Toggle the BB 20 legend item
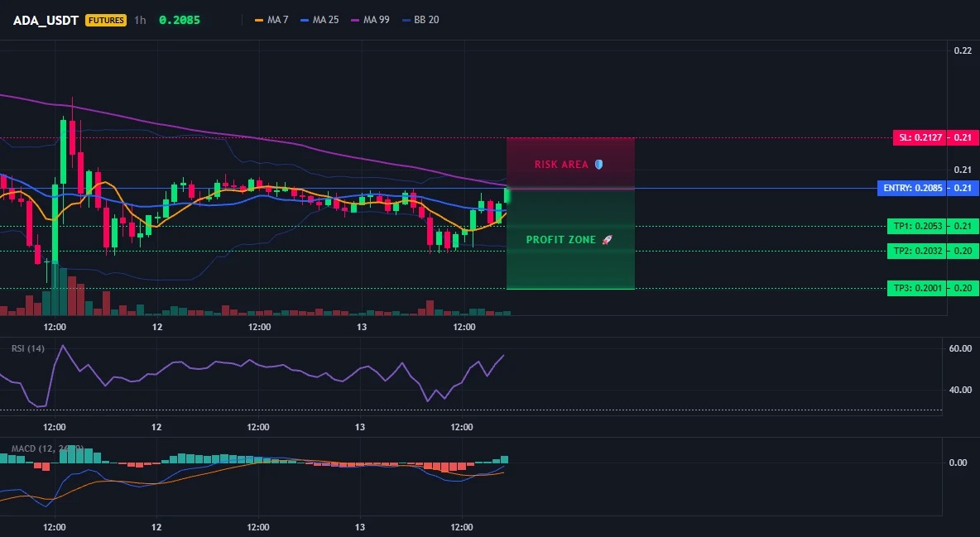Viewport: 980px width, 537px height. (420, 20)
